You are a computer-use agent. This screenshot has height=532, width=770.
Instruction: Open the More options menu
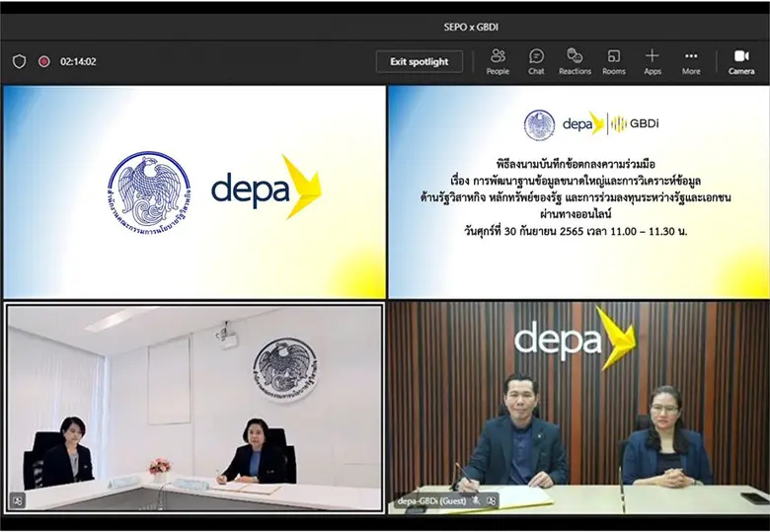coord(691,62)
